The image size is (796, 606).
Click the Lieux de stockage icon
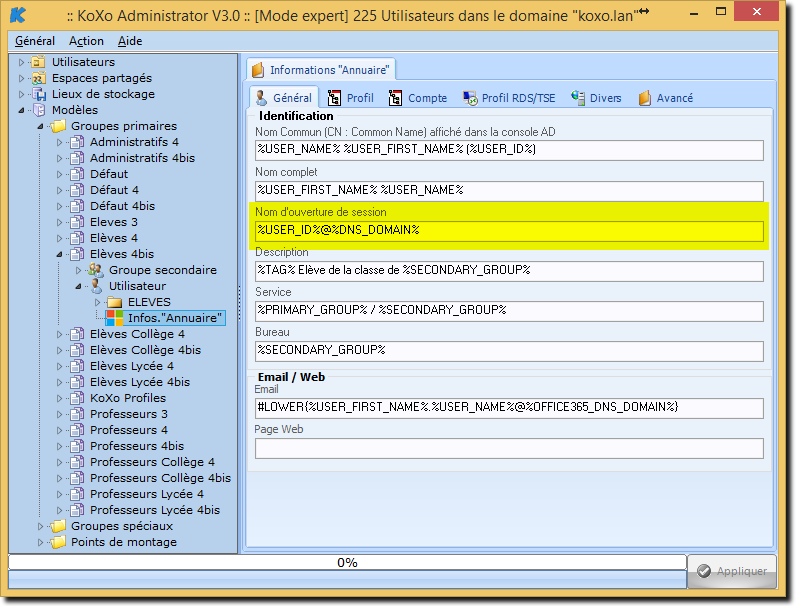pos(39,94)
